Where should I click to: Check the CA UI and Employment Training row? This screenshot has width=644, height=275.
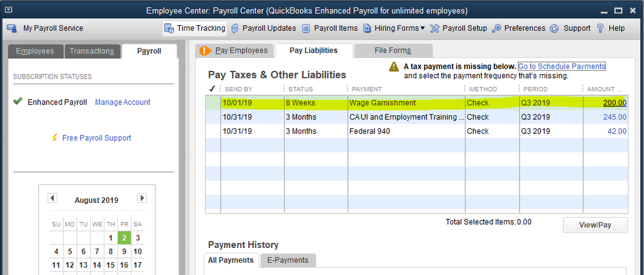tap(213, 117)
